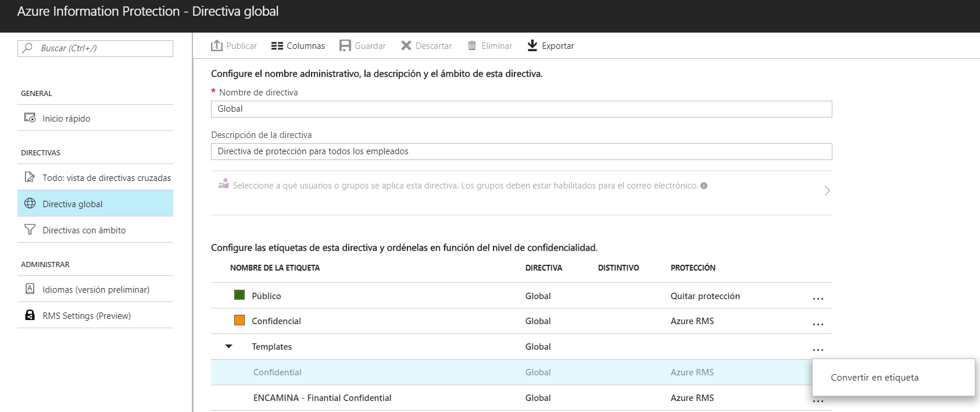980x412 pixels.
Task: Click the info icon after correo electrónico
Action: [x=704, y=186]
